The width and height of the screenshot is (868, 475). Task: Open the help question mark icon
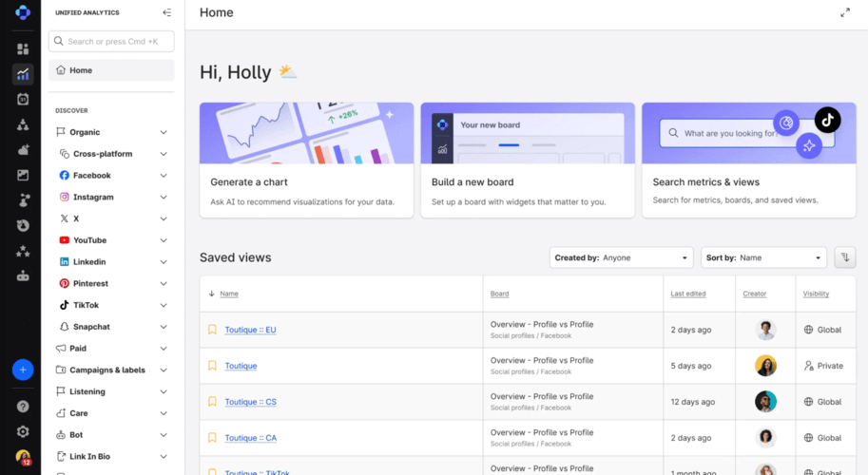pos(23,407)
